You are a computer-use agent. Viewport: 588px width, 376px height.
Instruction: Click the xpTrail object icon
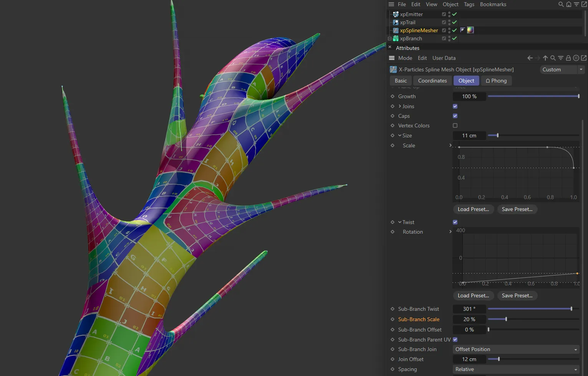pos(396,22)
